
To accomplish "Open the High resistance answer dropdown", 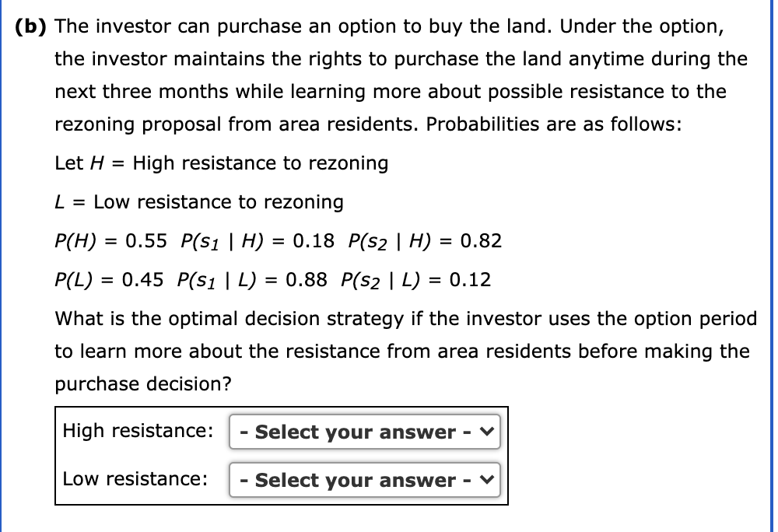I will pyautogui.click(x=364, y=432).
